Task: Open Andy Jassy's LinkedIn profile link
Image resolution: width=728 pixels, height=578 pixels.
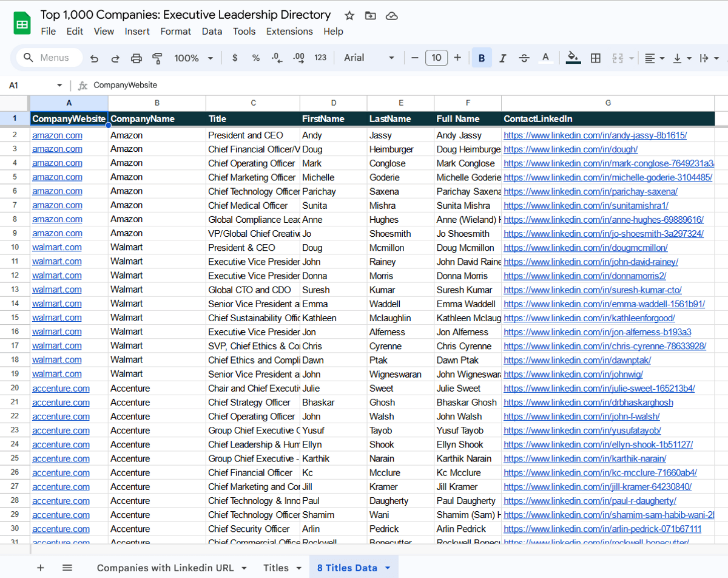Action: coord(595,135)
